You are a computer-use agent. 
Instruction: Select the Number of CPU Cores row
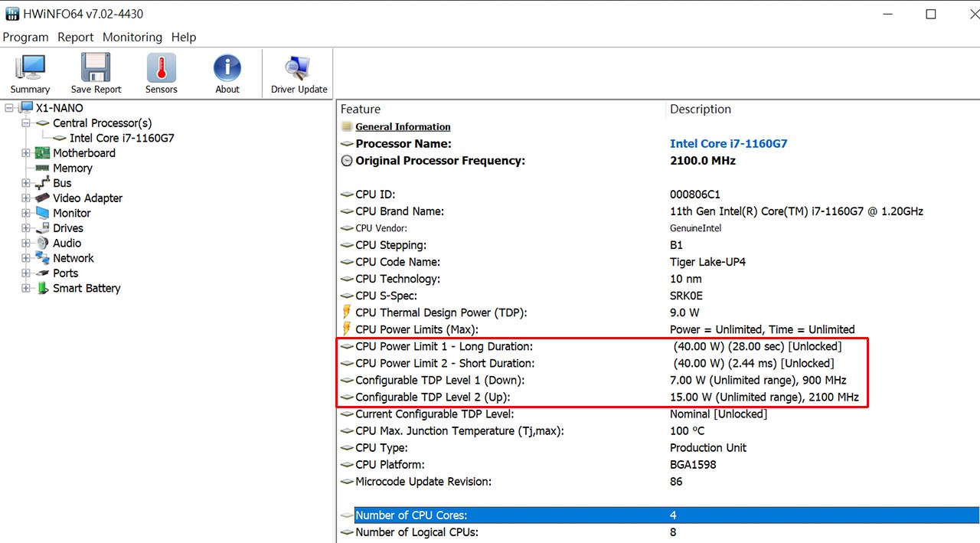pyautogui.click(x=411, y=515)
